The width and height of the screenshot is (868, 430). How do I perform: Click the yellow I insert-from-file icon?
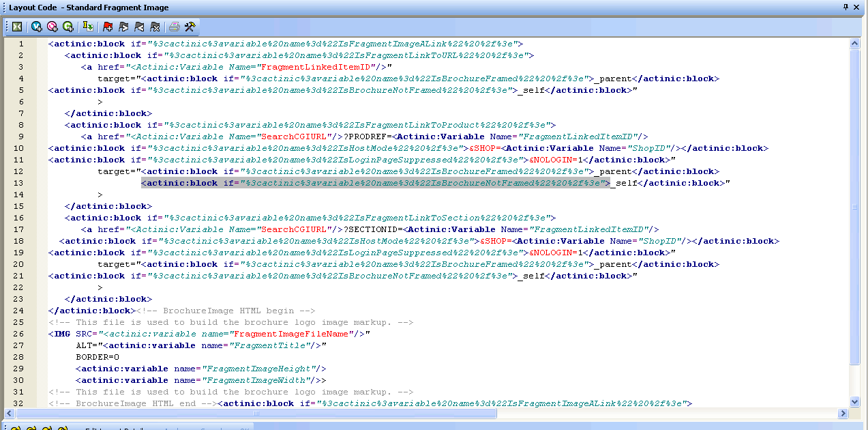pyautogui.click(x=88, y=27)
